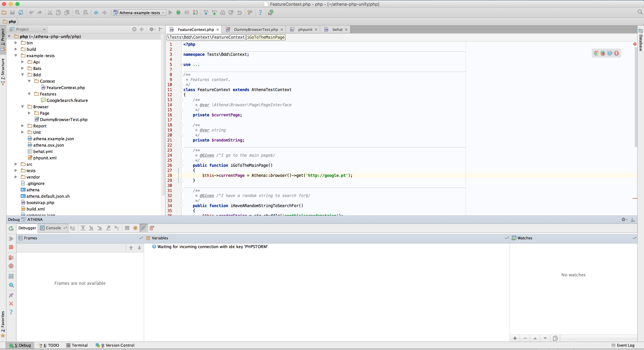The height and width of the screenshot is (350, 644).
Task: Toggle the Mute Breakpoints icon
Action: [11, 266]
